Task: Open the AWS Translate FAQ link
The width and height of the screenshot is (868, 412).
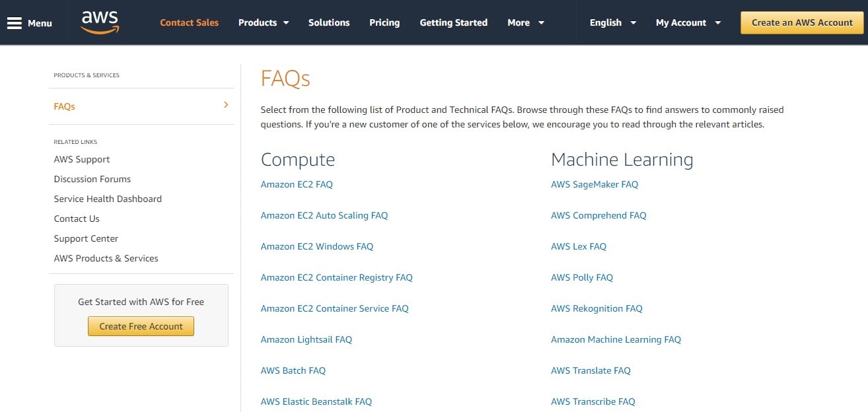Action: point(591,370)
